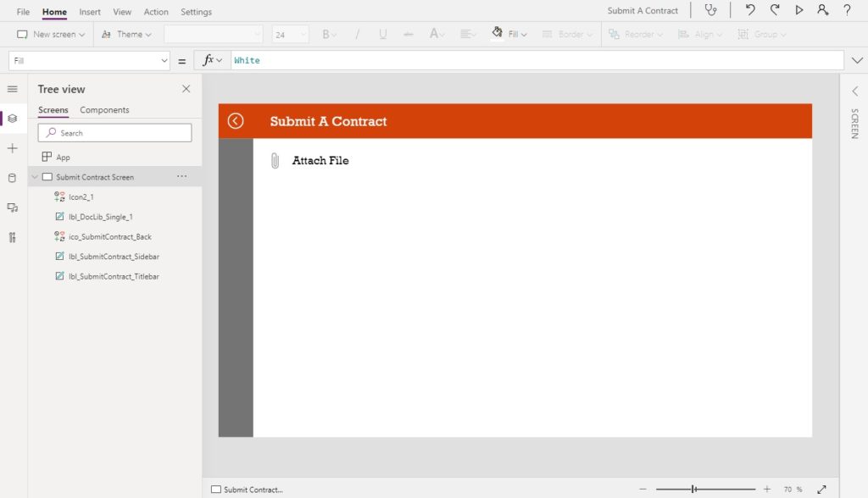
Task: Switch to the Components tab
Action: coord(103,110)
